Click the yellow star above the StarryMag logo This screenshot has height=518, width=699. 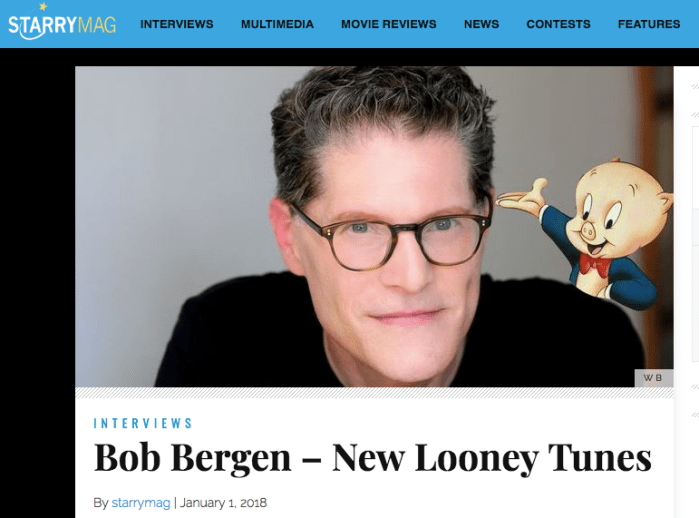[43, 6]
